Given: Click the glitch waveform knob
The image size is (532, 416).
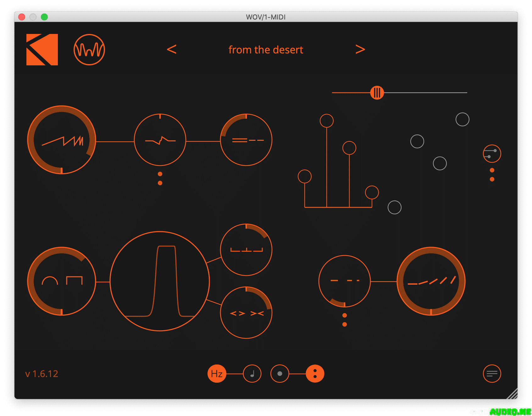Looking at the screenshot, I should tap(160, 140).
